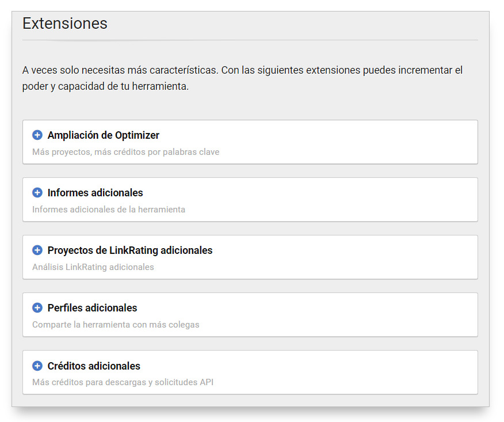Click the intro paragraph about extensiones

(242, 78)
